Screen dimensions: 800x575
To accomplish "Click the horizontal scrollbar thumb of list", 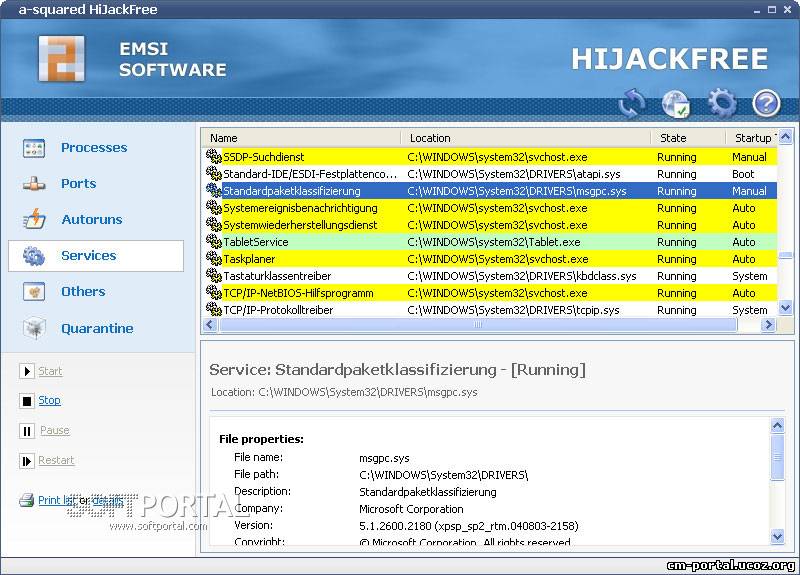I will 478,324.
